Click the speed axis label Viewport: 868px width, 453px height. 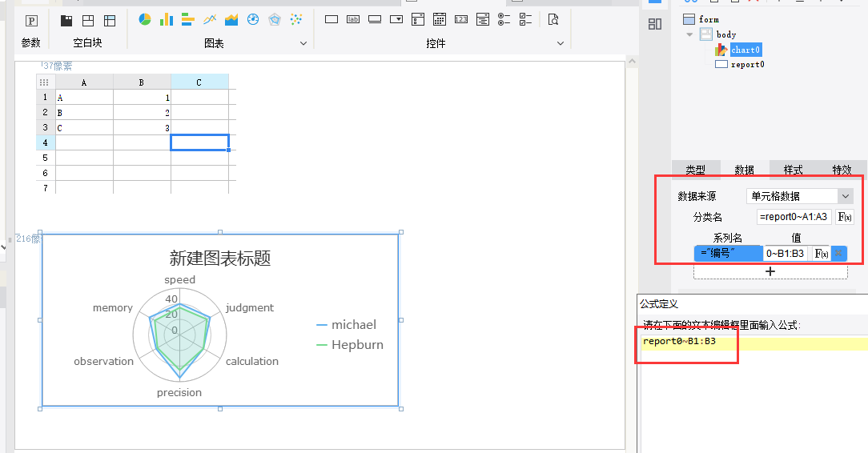(x=180, y=280)
